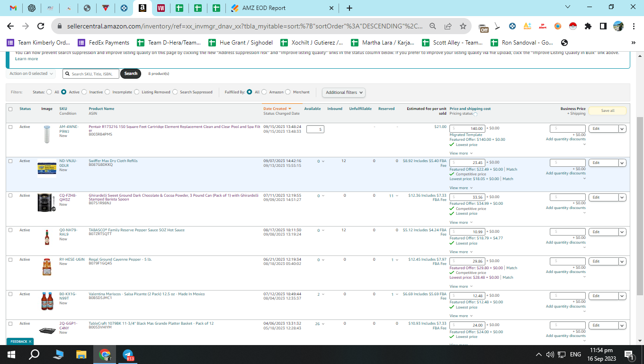The image size is (644, 364).
Task: Expand View more in the Ghirardelli row
Action: coord(460,222)
